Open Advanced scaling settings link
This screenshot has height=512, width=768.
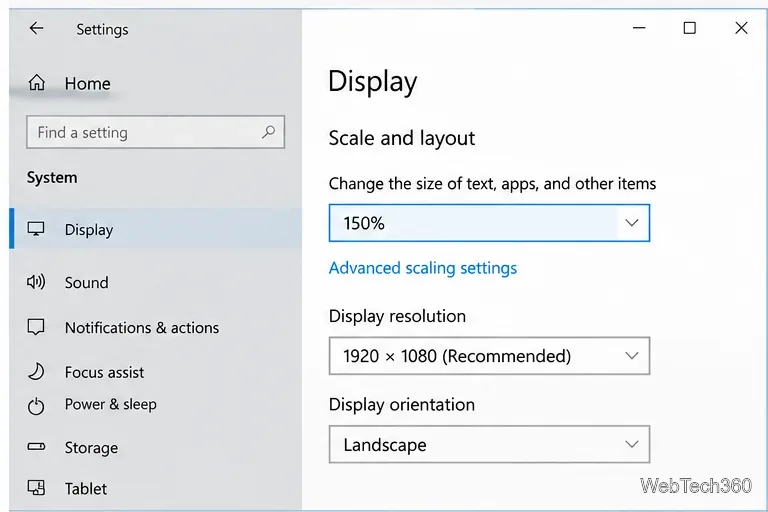point(423,268)
